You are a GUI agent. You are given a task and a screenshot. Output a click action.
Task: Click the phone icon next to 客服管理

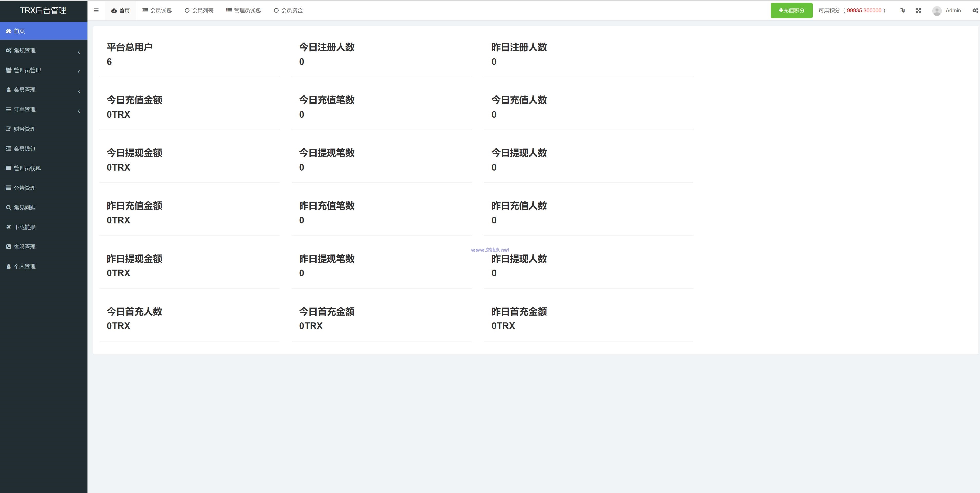point(8,247)
